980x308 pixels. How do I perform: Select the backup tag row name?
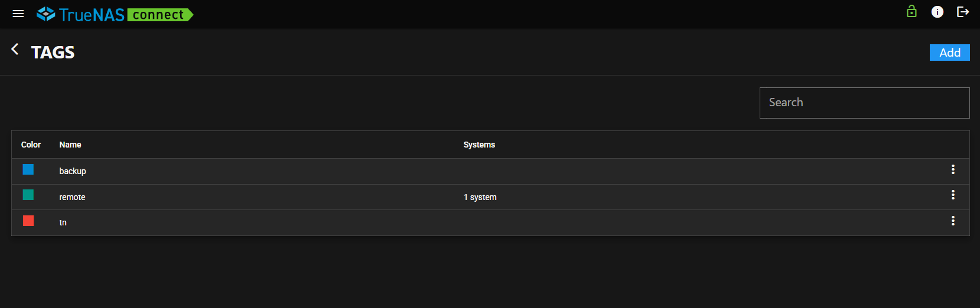point(73,171)
